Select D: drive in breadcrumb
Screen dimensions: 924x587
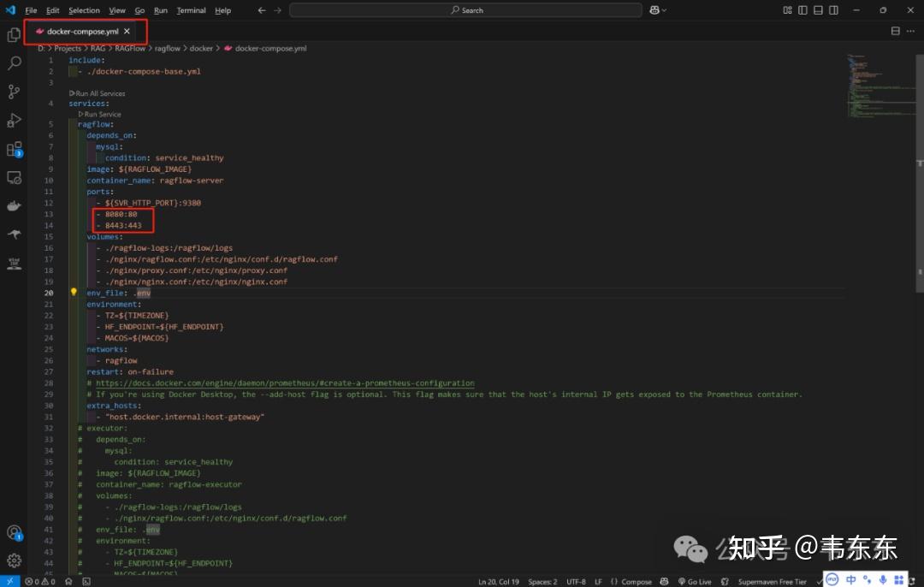click(41, 48)
